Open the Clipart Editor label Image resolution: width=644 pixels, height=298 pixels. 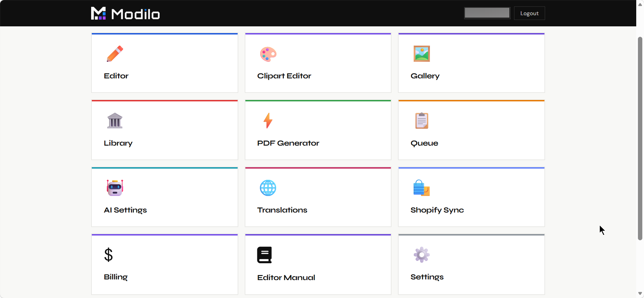(284, 76)
